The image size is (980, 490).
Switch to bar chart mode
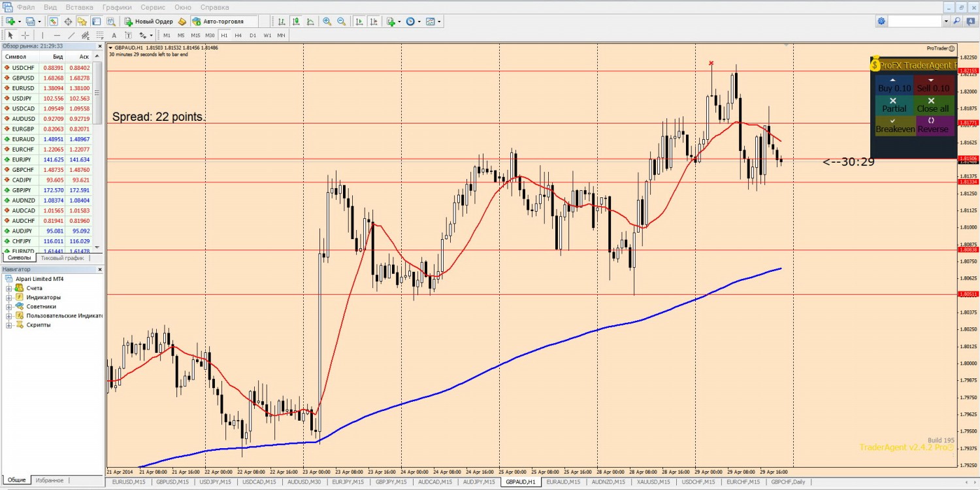click(282, 22)
